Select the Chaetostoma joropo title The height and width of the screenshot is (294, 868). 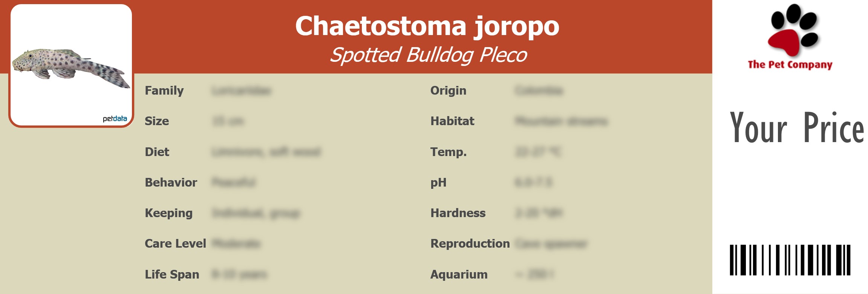427,26
